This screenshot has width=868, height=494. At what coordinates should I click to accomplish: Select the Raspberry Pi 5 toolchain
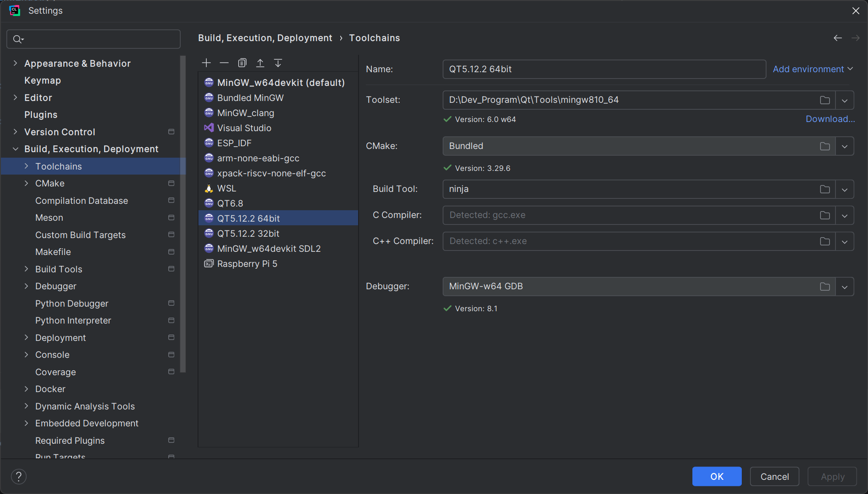coord(247,264)
